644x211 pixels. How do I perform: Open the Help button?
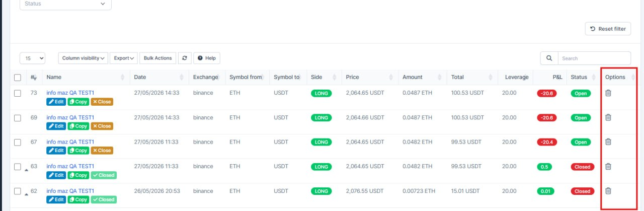[x=207, y=58]
